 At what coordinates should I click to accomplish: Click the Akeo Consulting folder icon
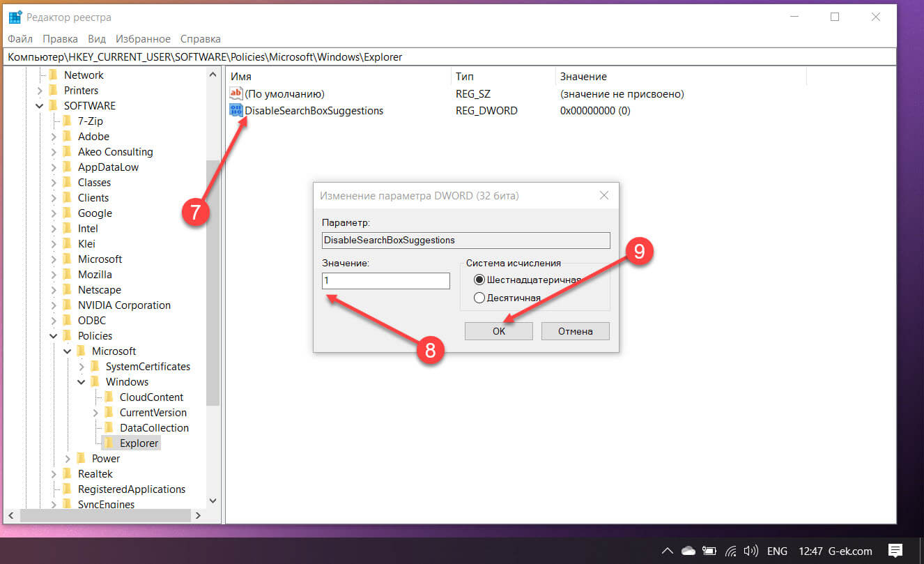point(68,152)
